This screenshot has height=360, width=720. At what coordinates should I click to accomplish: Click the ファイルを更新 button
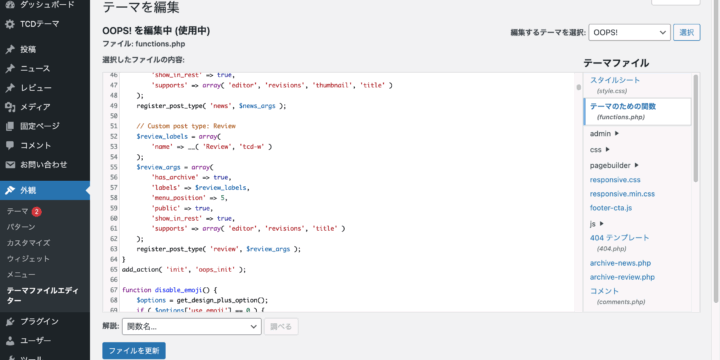134,351
